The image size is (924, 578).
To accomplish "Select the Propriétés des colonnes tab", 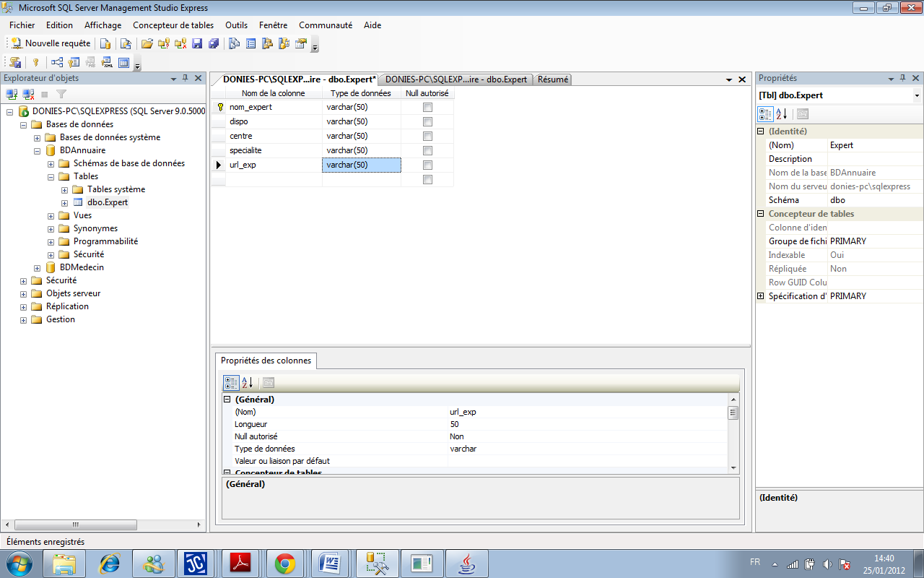I will pyautogui.click(x=266, y=361).
